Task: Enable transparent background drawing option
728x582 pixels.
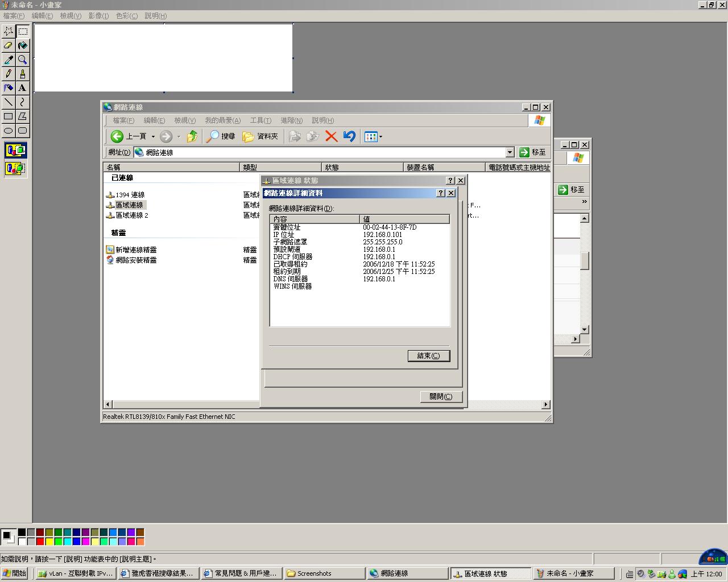Action: click(x=15, y=168)
